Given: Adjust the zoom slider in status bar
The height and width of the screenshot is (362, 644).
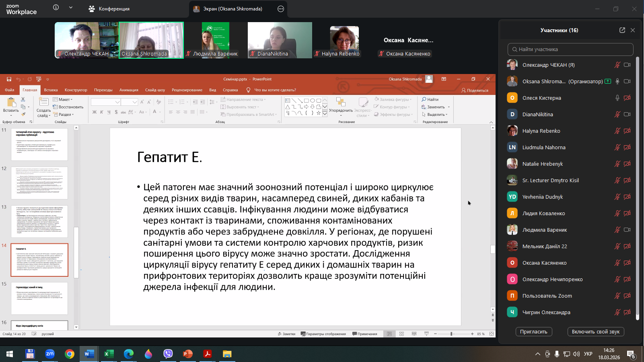Looking at the screenshot, I should click(452, 334).
